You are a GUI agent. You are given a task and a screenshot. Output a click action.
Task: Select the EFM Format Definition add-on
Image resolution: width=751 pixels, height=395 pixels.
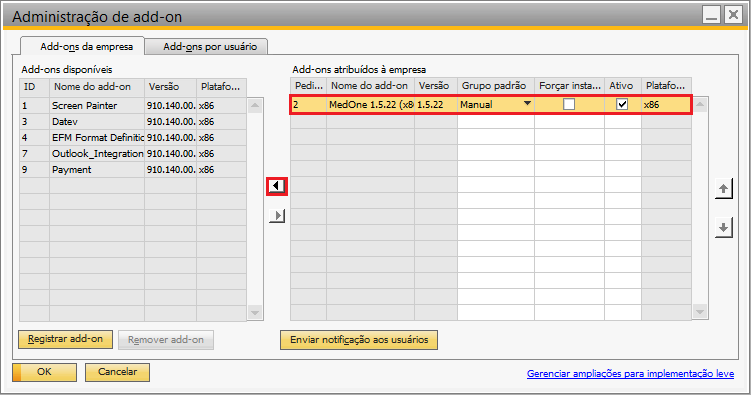[133, 137]
